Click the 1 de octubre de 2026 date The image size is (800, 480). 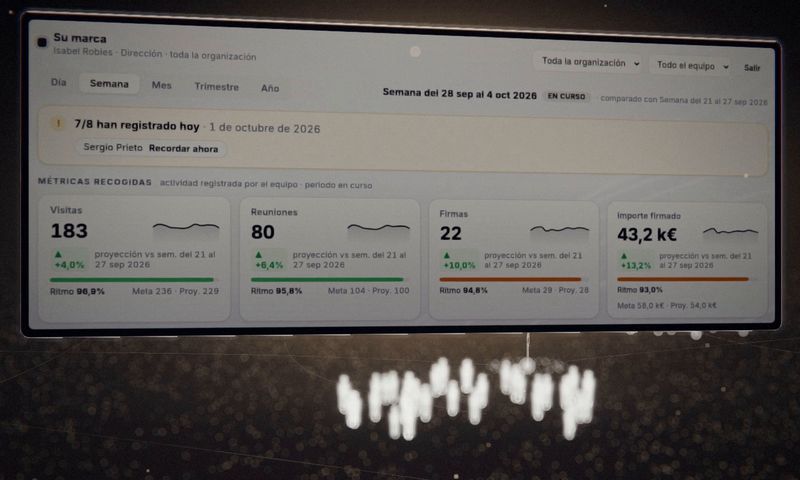point(265,128)
